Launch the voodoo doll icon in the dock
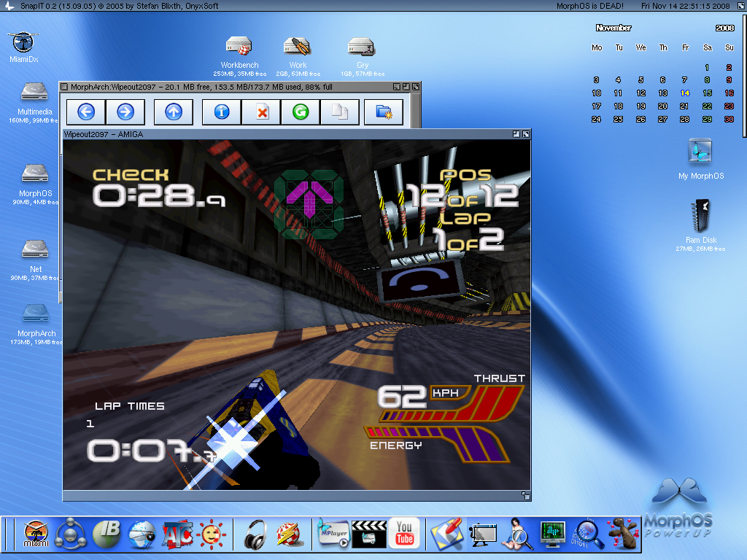747x560 pixels. pyautogui.click(x=622, y=534)
